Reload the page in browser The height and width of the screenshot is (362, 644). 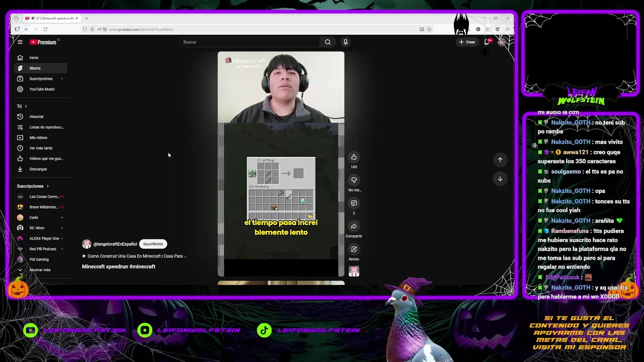click(x=45, y=29)
